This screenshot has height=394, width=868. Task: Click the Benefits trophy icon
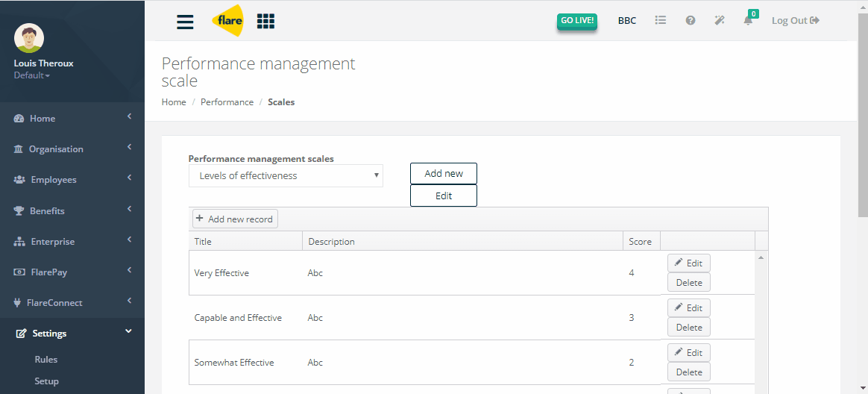19,210
